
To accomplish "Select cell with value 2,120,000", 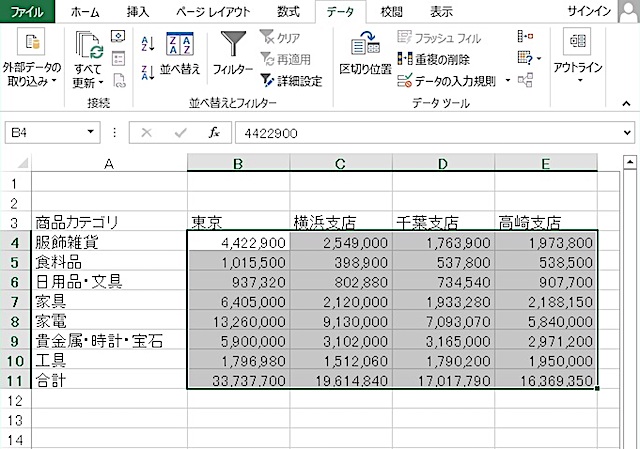I will click(341, 302).
